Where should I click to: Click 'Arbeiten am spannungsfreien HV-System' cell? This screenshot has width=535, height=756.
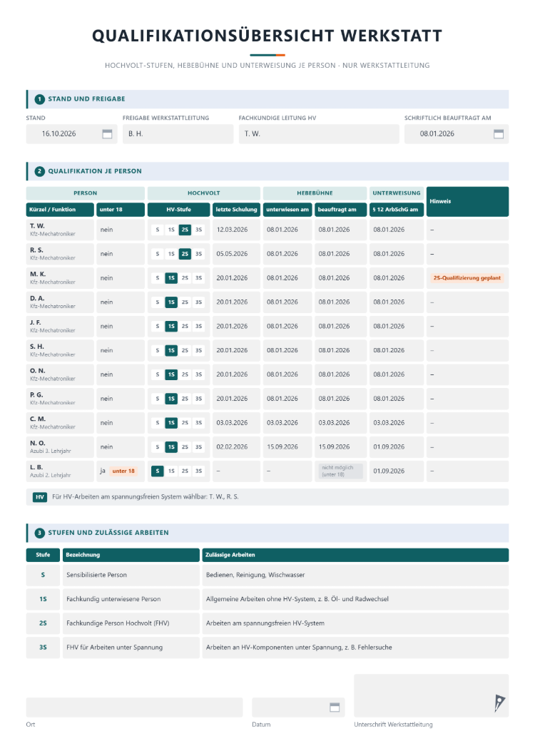point(355,623)
